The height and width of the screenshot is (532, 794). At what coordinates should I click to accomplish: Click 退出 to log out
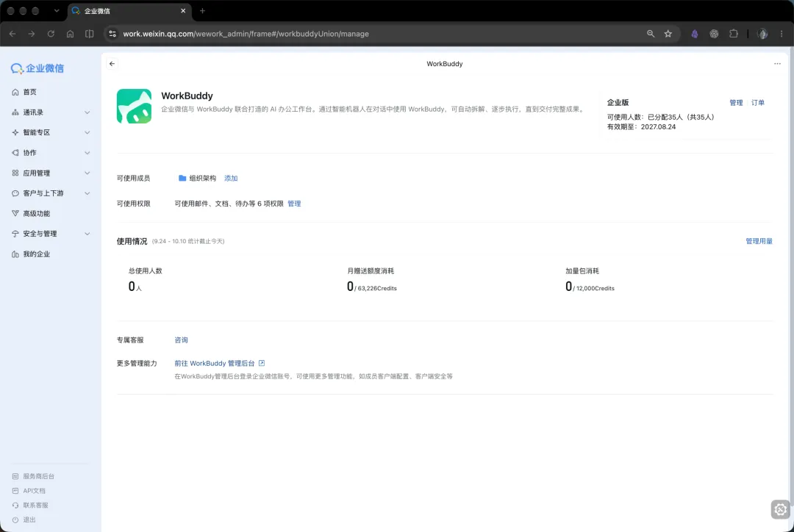coord(24,520)
